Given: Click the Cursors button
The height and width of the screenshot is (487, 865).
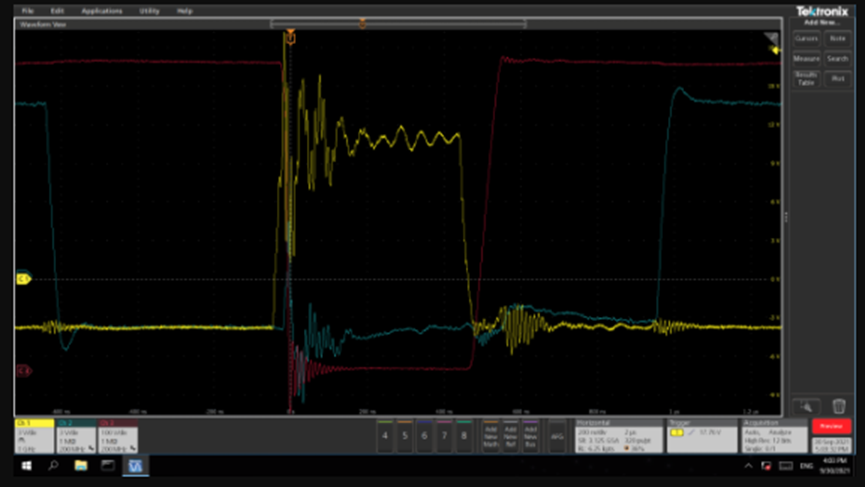Looking at the screenshot, I should (x=806, y=38).
